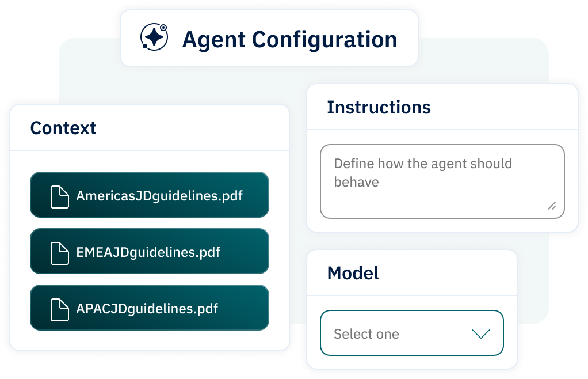Switch to the Context panel

tap(63, 128)
